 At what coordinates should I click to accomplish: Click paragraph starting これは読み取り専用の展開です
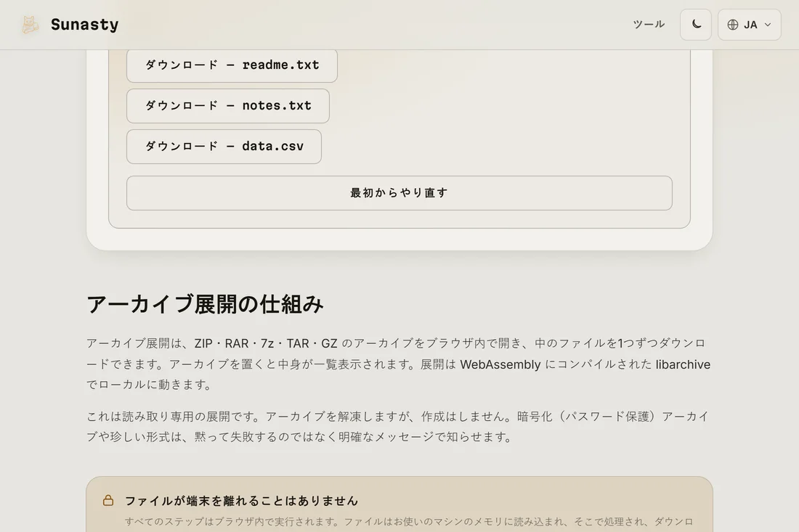[398, 427]
